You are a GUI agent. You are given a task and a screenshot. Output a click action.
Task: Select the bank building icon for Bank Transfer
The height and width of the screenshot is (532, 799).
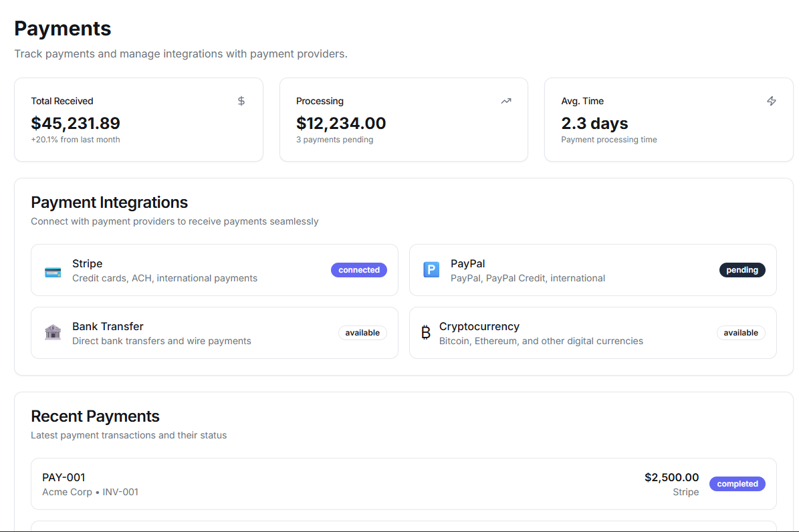pos(53,332)
